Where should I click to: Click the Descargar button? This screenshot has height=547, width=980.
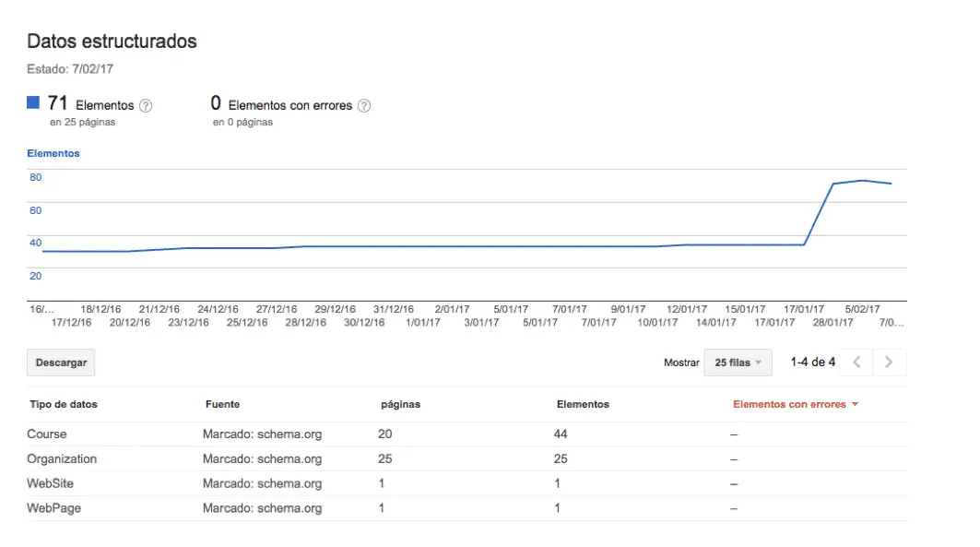click(60, 362)
